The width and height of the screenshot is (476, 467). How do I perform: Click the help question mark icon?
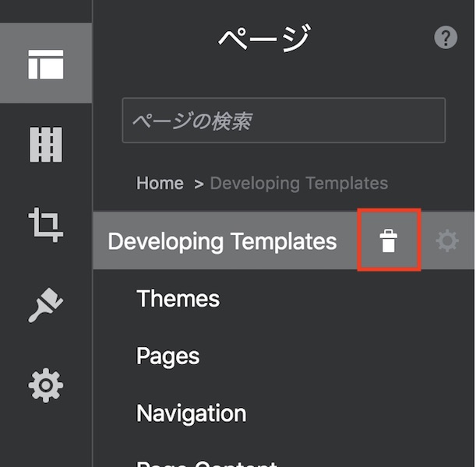(446, 38)
